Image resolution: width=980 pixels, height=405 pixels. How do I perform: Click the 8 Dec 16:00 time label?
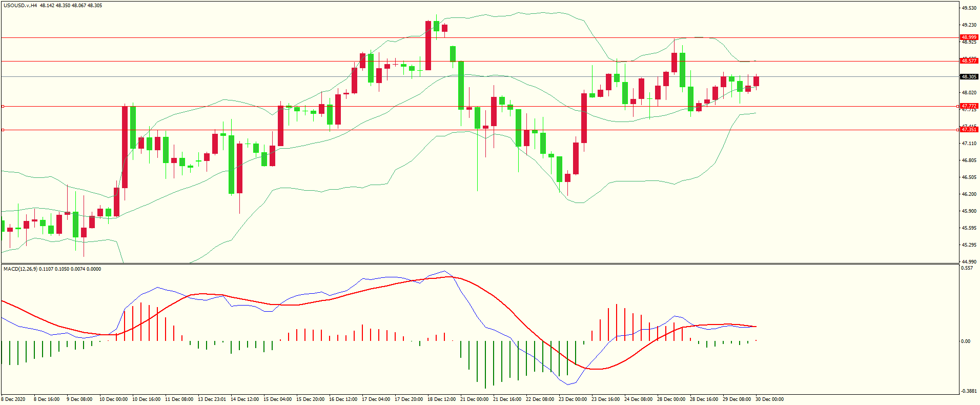tap(47, 399)
